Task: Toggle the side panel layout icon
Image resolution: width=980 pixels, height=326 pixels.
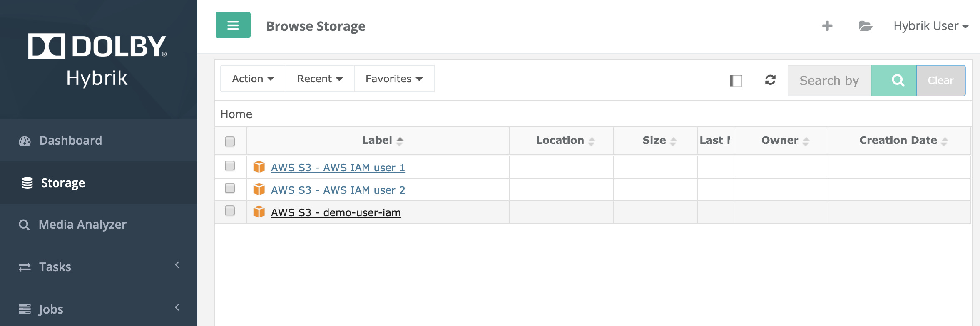Action: 736,80
